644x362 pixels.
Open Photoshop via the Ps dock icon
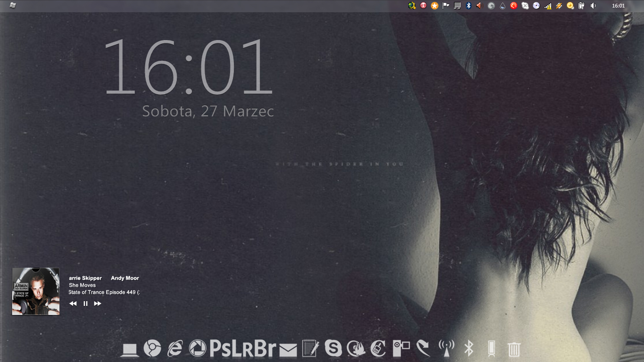pyautogui.click(x=219, y=349)
